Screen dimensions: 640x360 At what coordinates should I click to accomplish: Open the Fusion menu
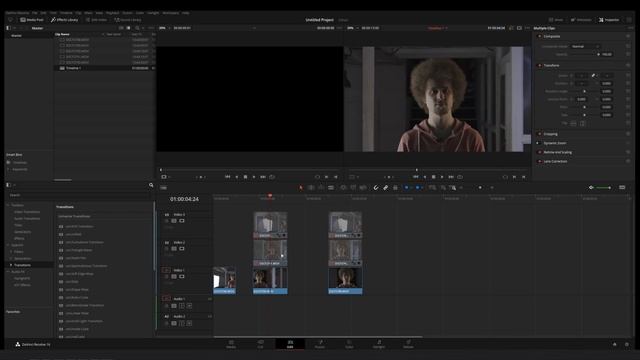pyautogui.click(x=127, y=13)
